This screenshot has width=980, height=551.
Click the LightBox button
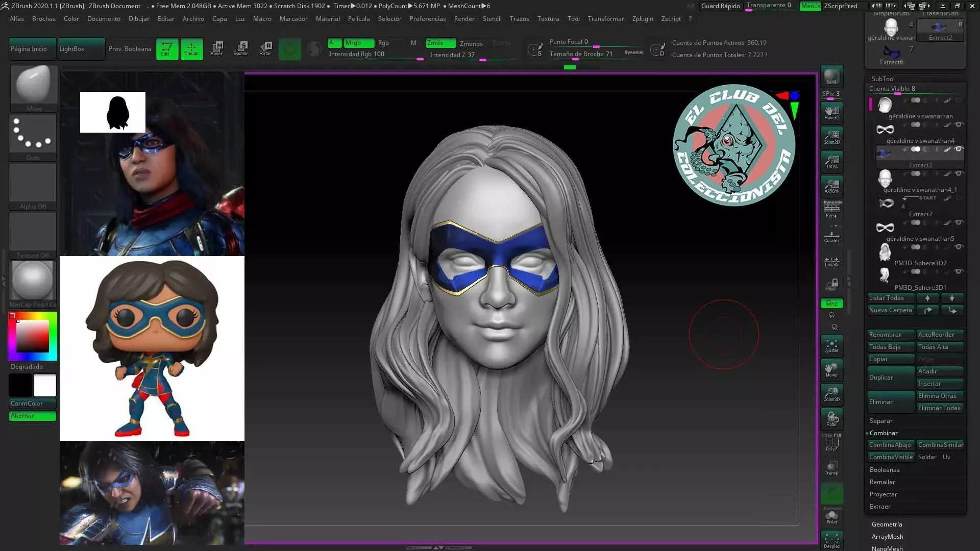click(81, 49)
